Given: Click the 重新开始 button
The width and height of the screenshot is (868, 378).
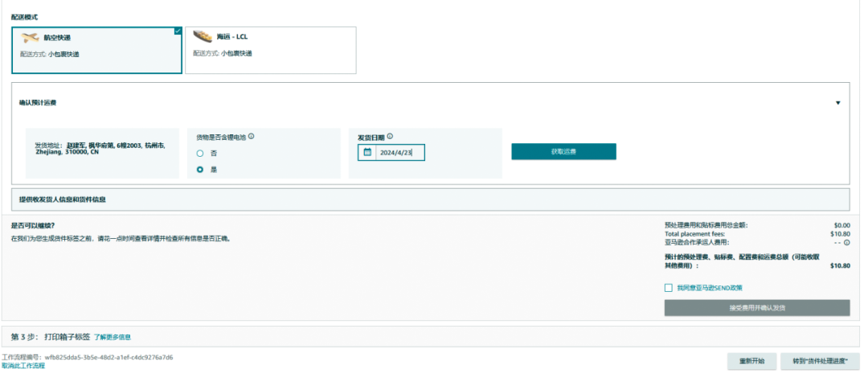Looking at the screenshot, I should tap(751, 361).
